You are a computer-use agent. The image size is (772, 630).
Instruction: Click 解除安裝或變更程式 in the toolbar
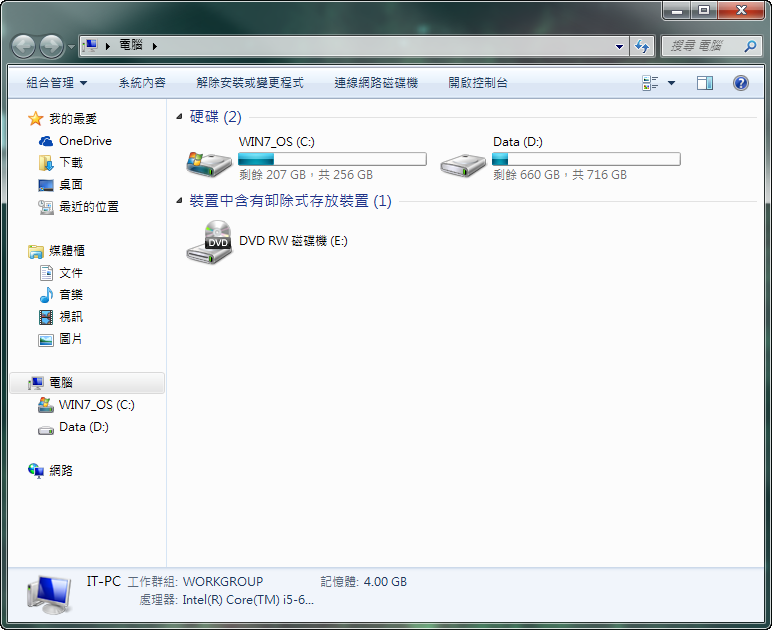(250, 83)
